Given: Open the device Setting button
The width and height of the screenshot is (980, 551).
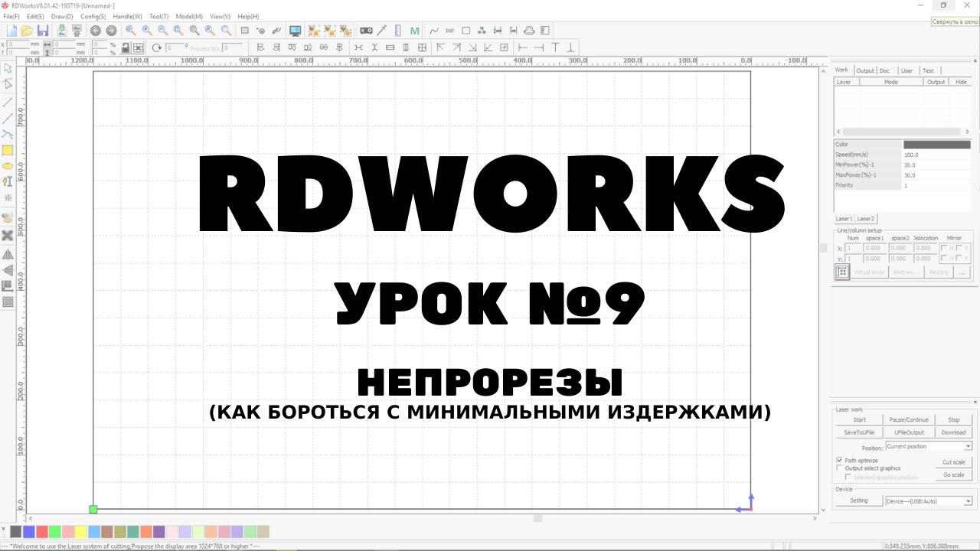Looking at the screenshot, I should (x=859, y=500).
